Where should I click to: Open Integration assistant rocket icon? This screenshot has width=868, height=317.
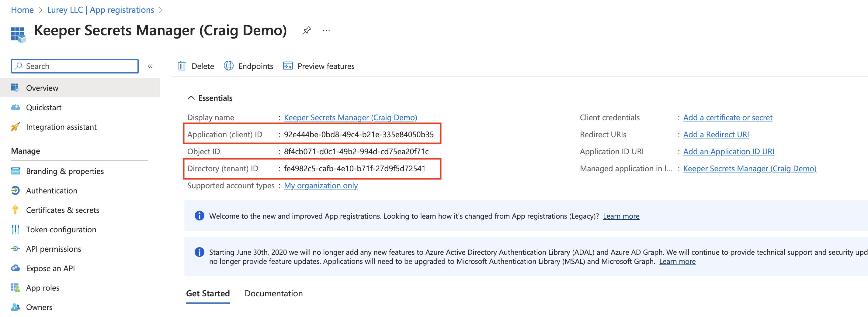tap(15, 127)
